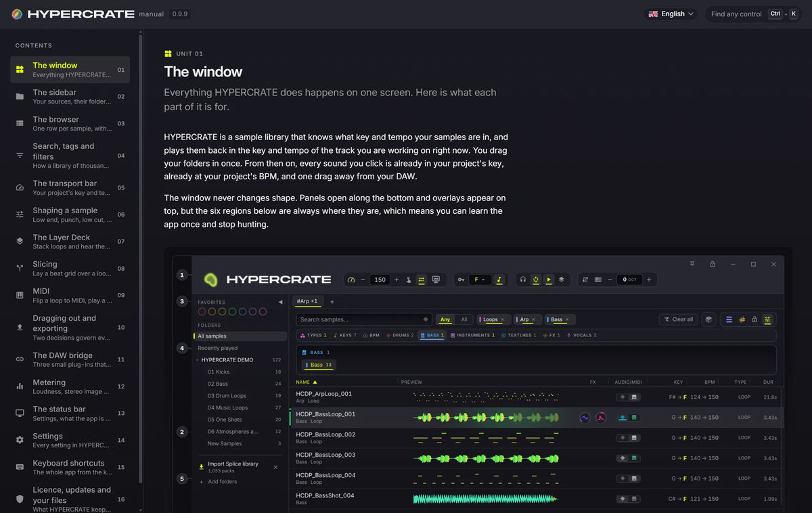
Task: Click the layers icon next to play
Action: pyautogui.click(x=561, y=280)
